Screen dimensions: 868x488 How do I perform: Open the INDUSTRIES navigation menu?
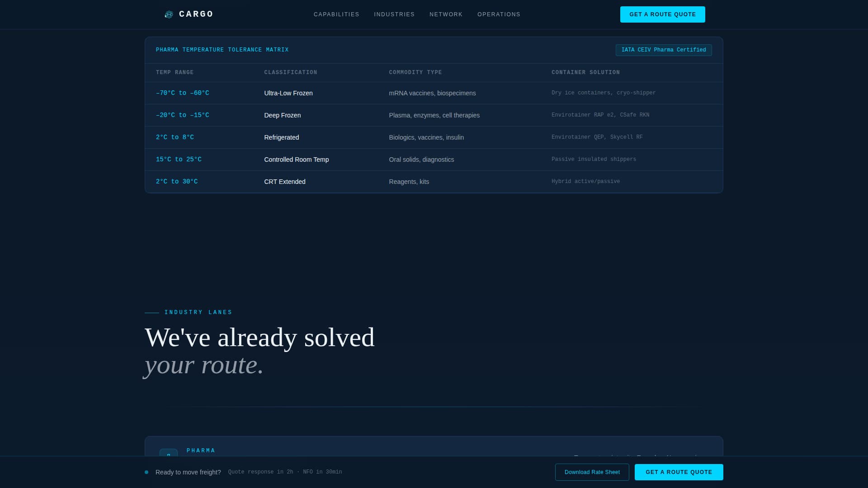(x=394, y=14)
